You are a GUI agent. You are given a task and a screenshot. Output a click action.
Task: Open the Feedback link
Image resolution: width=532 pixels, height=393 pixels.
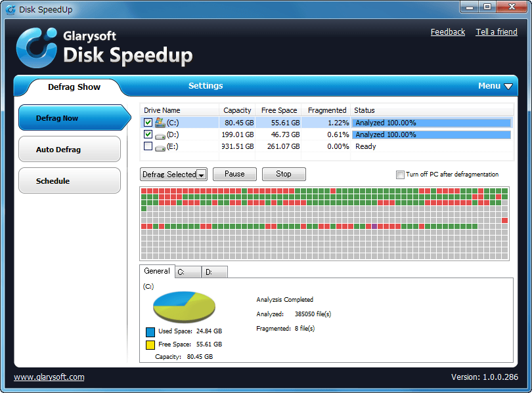448,32
